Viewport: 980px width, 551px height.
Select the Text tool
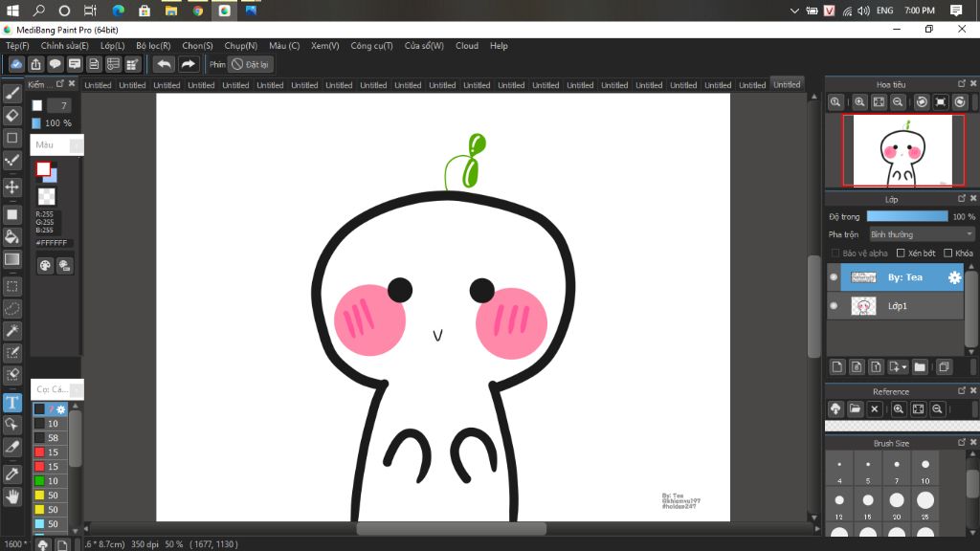(x=12, y=403)
